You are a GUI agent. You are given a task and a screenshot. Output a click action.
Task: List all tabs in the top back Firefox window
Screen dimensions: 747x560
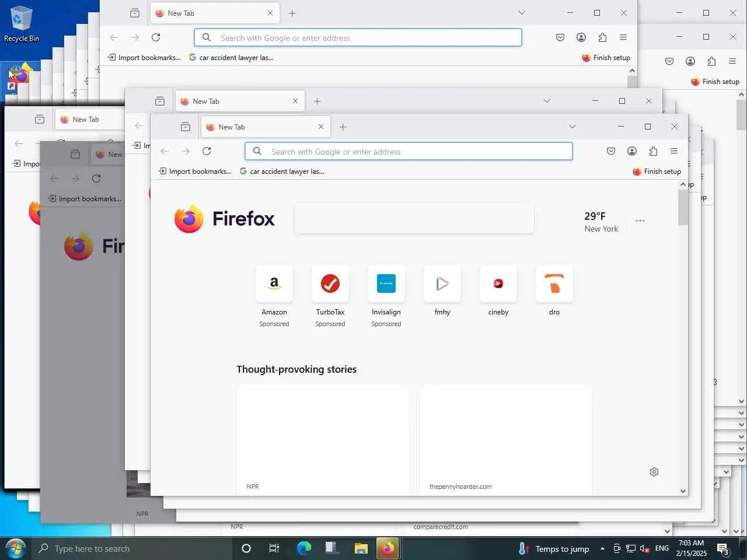[522, 13]
